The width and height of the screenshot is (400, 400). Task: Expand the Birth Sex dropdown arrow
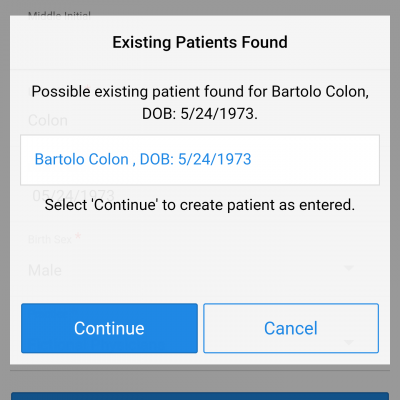[349, 268]
